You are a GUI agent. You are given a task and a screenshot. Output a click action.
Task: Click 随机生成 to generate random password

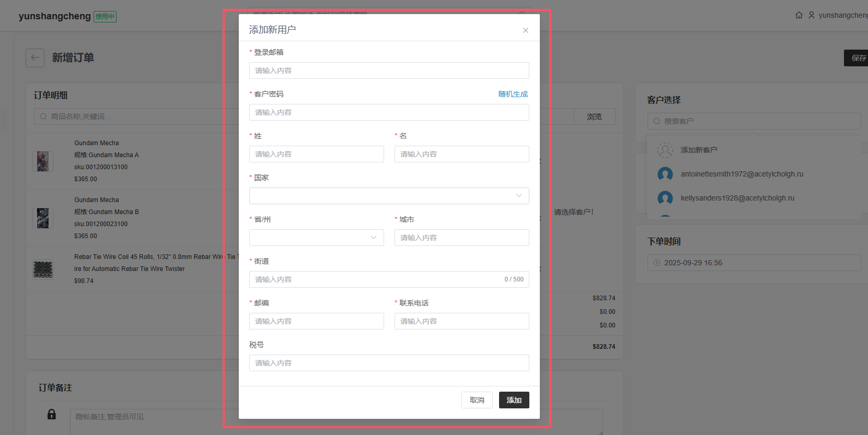tap(513, 94)
